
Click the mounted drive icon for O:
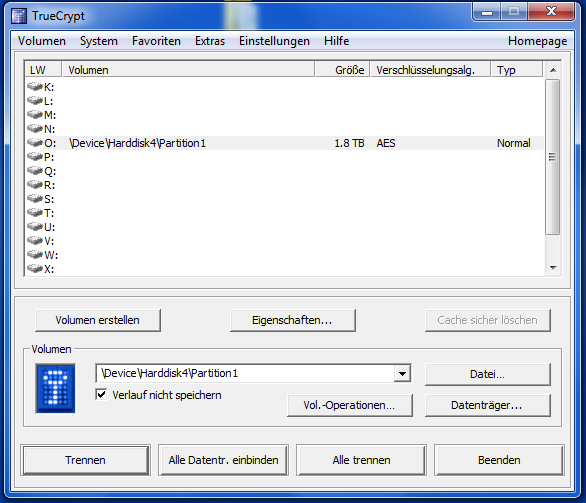tap(35, 143)
